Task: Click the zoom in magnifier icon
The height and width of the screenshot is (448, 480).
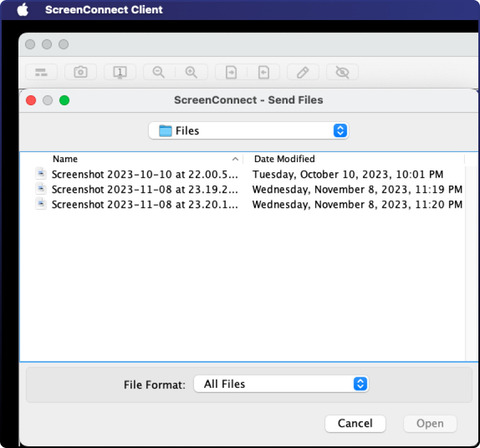Action: (x=191, y=72)
